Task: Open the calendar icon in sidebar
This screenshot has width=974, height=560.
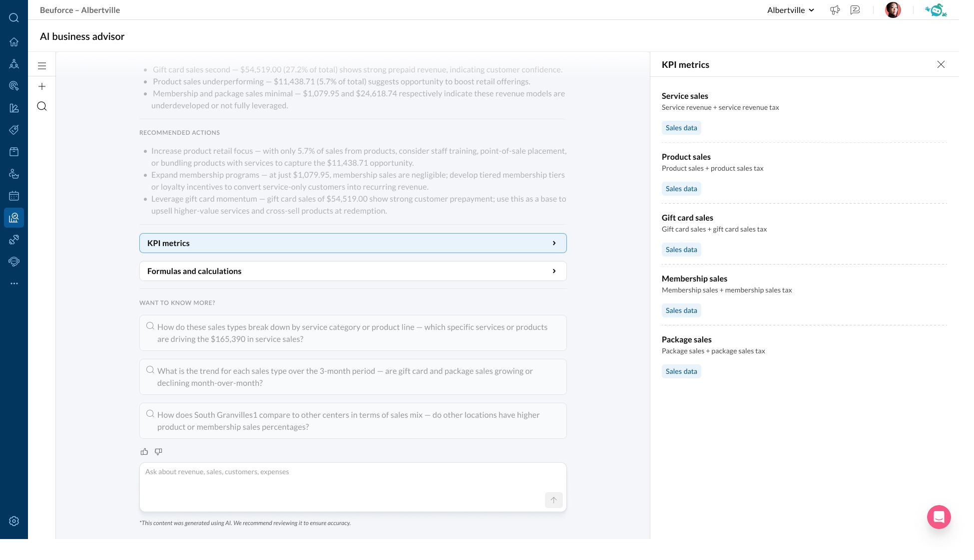Action: click(14, 196)
